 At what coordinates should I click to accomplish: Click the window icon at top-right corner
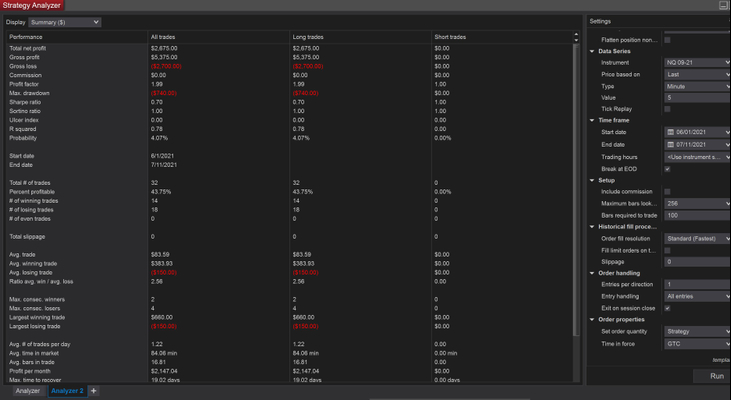click(x=723, y=5)
